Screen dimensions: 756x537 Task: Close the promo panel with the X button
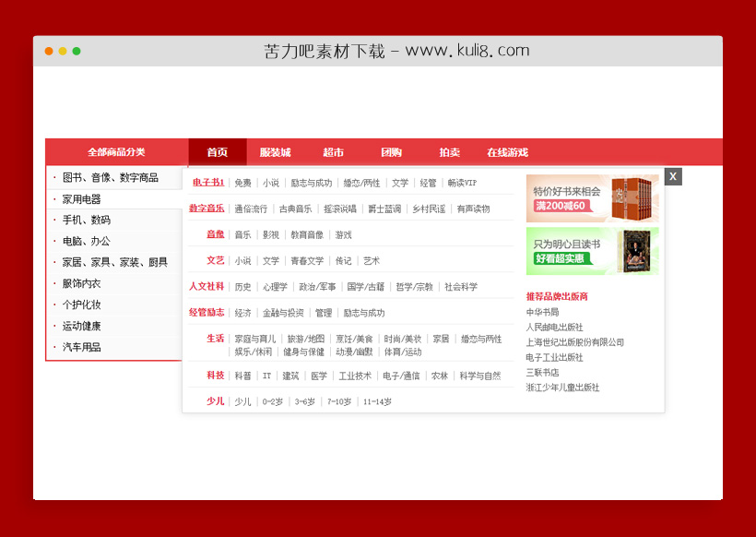(x=672, y=175)
